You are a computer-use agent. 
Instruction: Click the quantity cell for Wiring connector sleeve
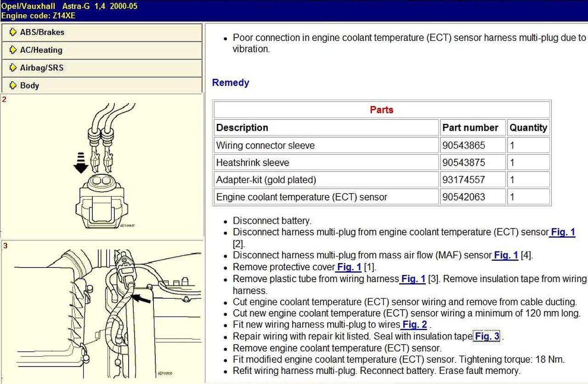(x=528, y=145)
